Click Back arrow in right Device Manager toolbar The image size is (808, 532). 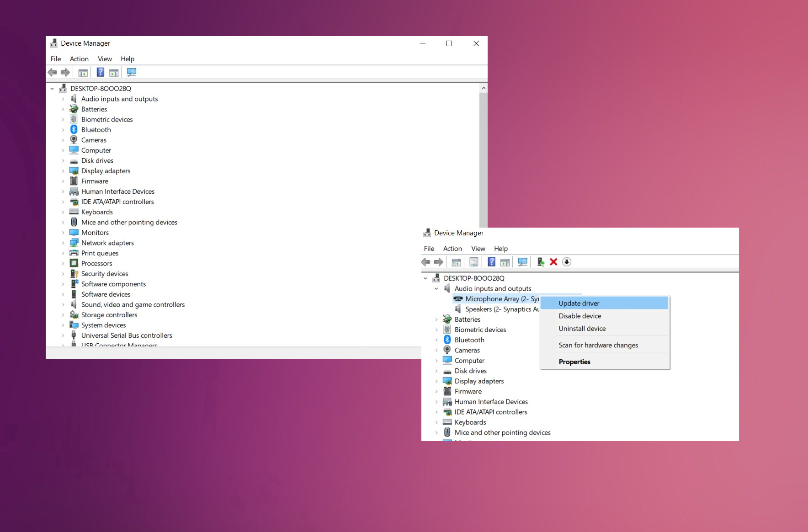coord(426,262)
